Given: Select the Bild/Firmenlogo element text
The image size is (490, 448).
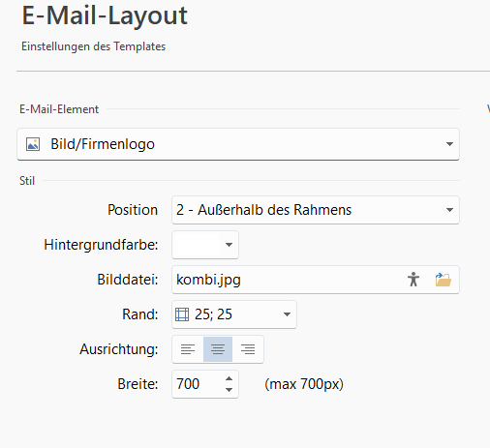Looking at the screenshot, I should pos(103,144).
